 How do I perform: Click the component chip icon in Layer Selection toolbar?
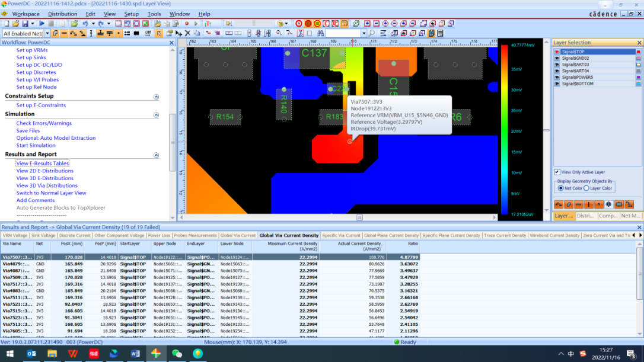point(619,204)
